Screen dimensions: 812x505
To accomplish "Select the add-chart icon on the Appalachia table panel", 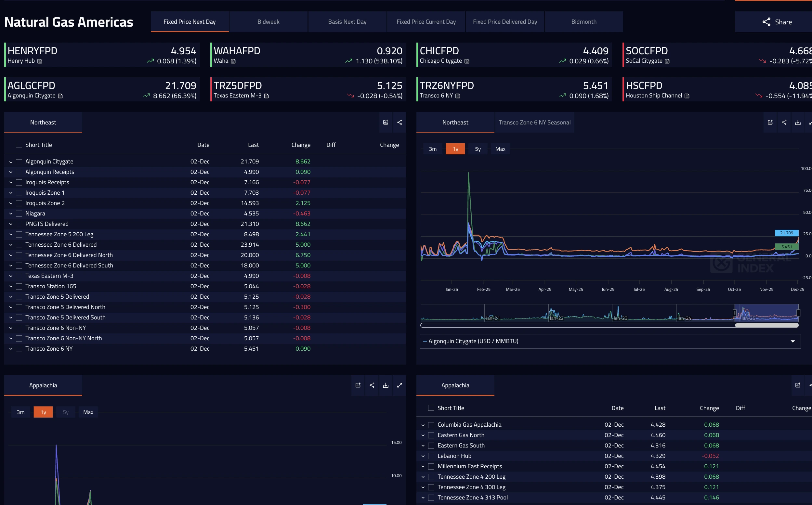I will tap(798, 385).
